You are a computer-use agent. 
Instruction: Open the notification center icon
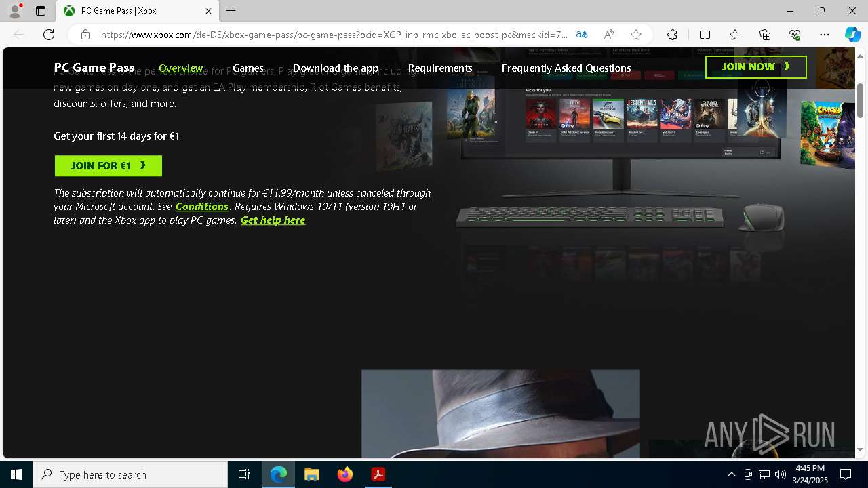846,474
